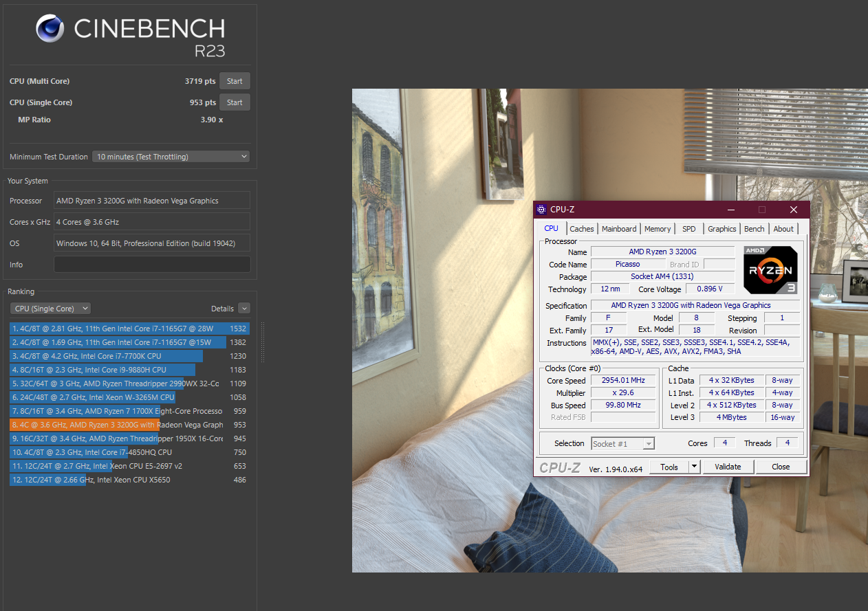
Task: Click the Package value Socket AM4 (1331)
Action: pyautogui.click(x=662, y=276)
